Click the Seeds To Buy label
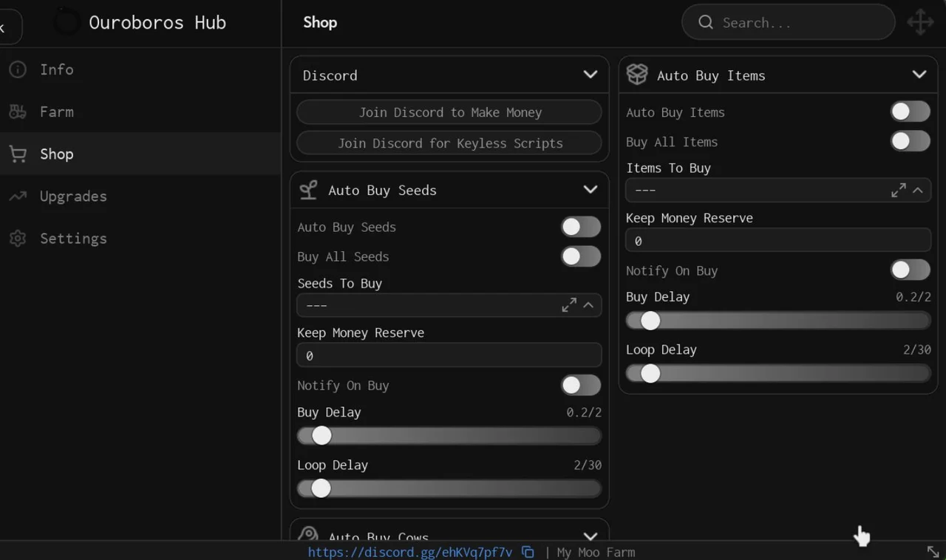 point(339,283)
